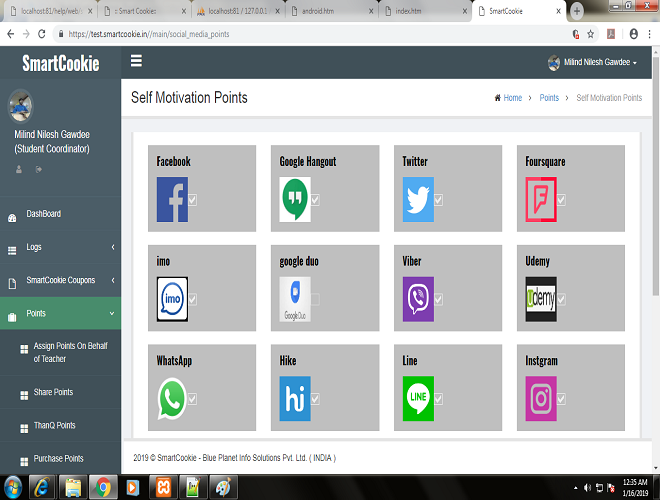Click the WhatsApp logo icon
Image resolution: width=660 pixels, height=500 pixels.
171,399
